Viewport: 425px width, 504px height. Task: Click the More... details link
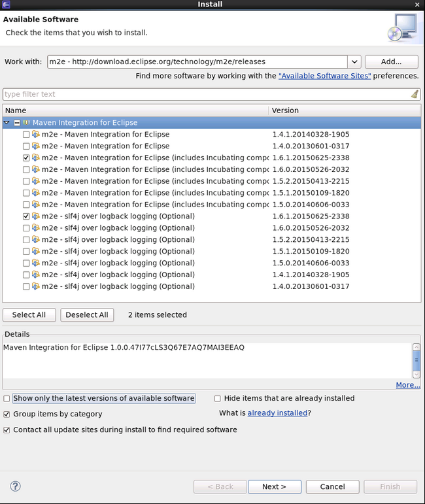407,385
